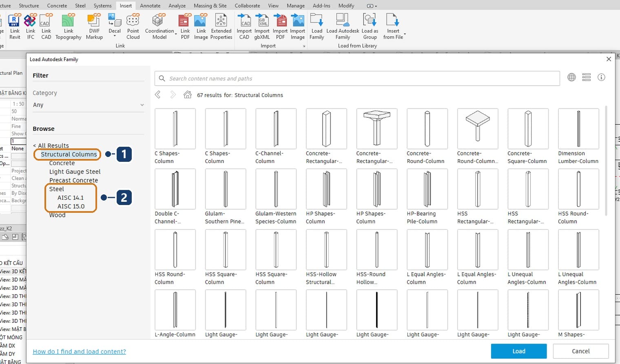Click the globe language icon
This screenshot has width=620, height=364.
571,77
